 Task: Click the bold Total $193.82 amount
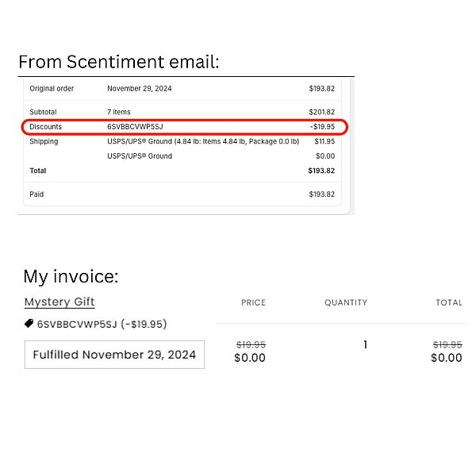[x=321, y=171]
